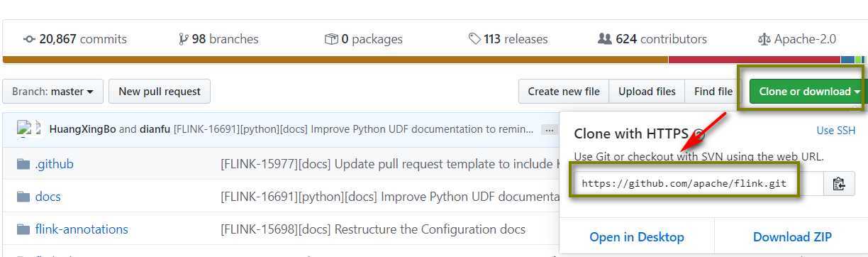Click the help icon beside Clone with HTTPS
The image size is (868, 257).
(x=699, y=133)
